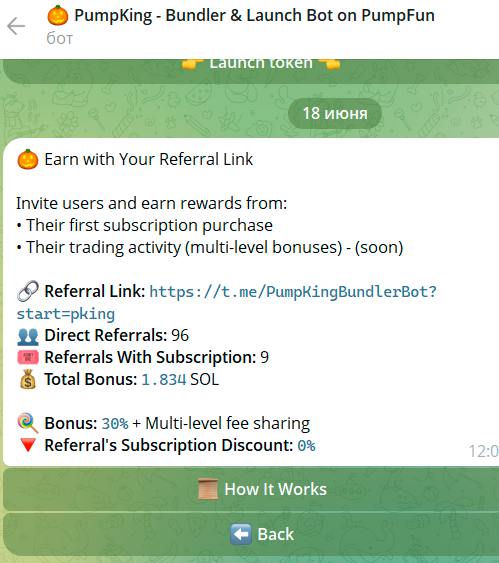Click the money bag Total Bonus icon
Viewport: 499px width, 563px height.
[28, 379]
